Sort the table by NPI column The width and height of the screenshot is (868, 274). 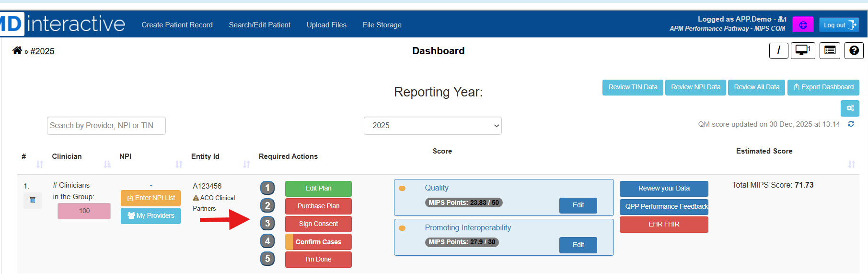pyautogui.click(x=179, y=165)
